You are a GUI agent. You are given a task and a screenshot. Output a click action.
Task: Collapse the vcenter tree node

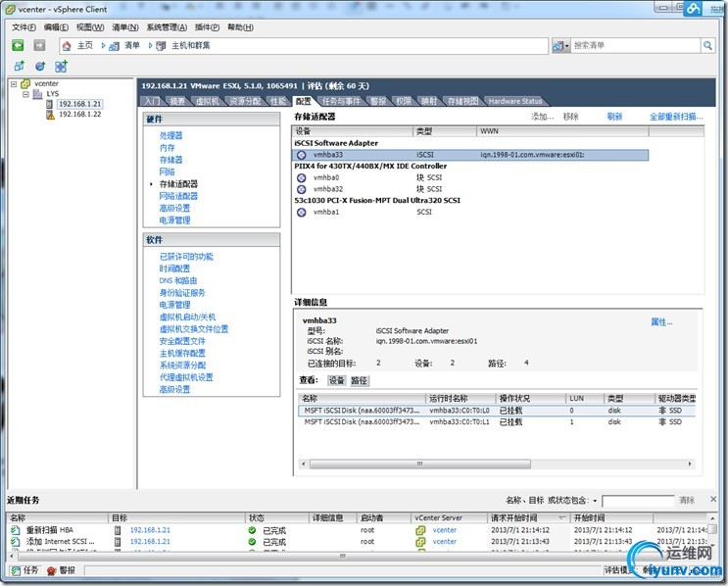pyautogui.click(x=14, y=84)
